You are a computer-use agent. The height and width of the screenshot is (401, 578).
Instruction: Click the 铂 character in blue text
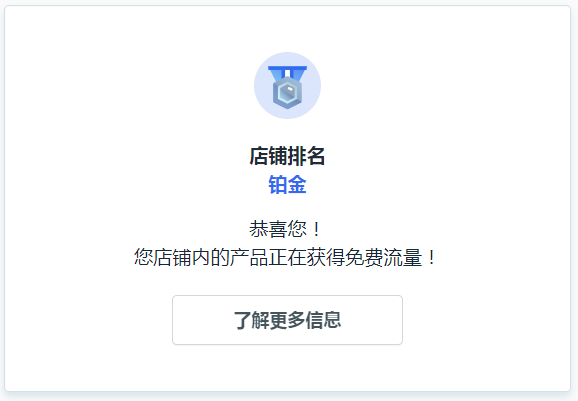pyautogui.click(x=278, y=185)
